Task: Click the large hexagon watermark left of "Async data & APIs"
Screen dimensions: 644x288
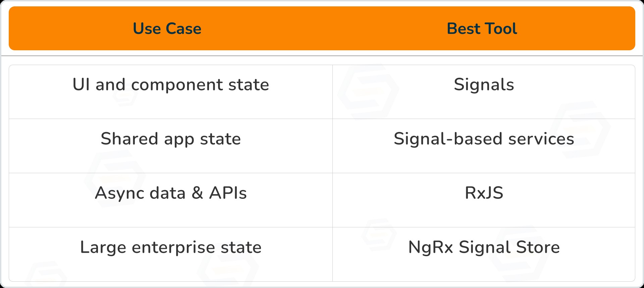Action: coord(115,178)
